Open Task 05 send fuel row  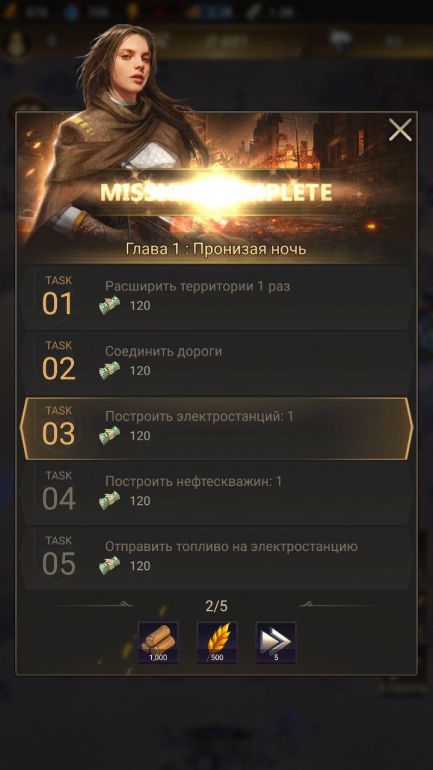[216, 559]
